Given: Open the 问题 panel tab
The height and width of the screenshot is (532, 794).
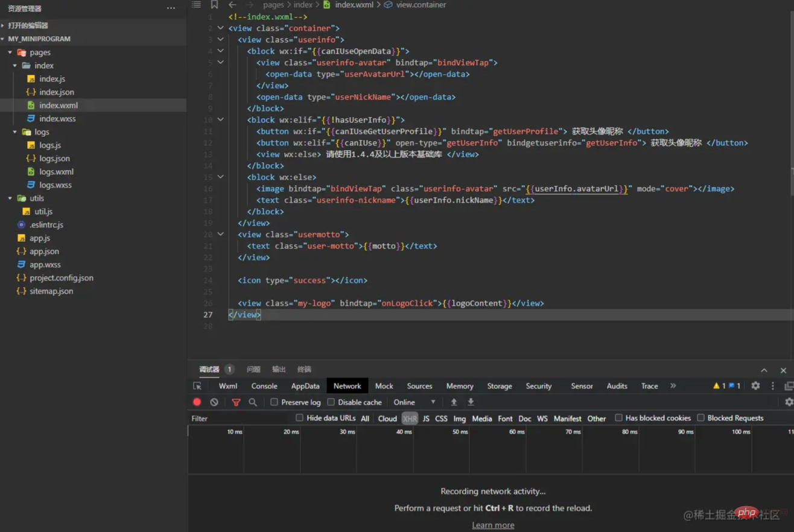Looking at the screenshot, I should [253, 370].
